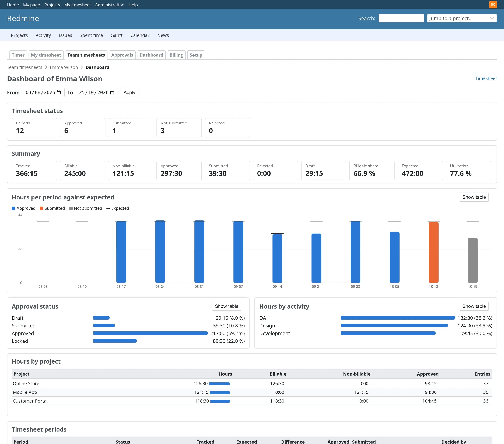Open the Gantt main menu item

117,35
